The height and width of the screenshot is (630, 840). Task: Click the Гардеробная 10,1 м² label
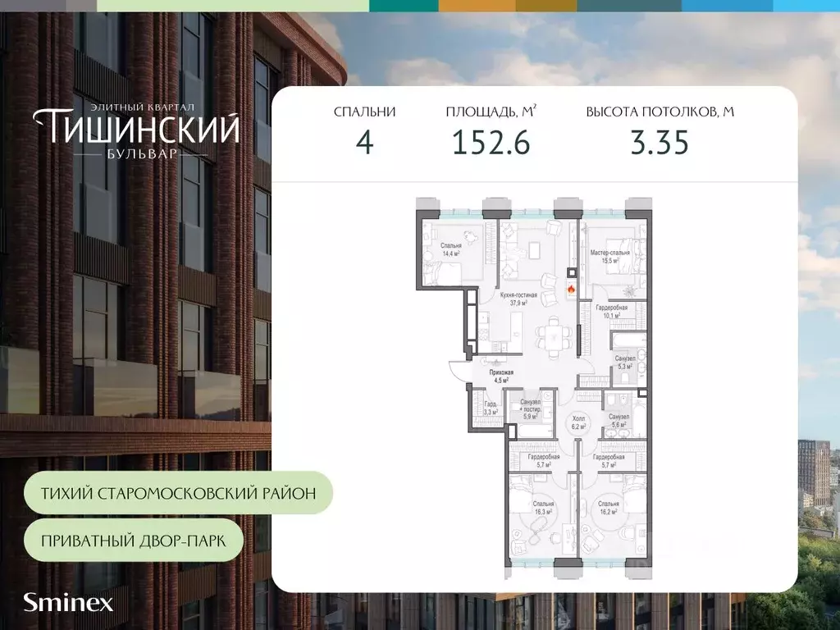(x=612, y=312)
